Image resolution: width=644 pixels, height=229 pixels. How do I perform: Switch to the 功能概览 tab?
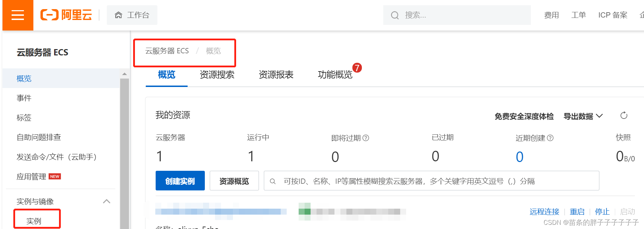tap(335, 75)
